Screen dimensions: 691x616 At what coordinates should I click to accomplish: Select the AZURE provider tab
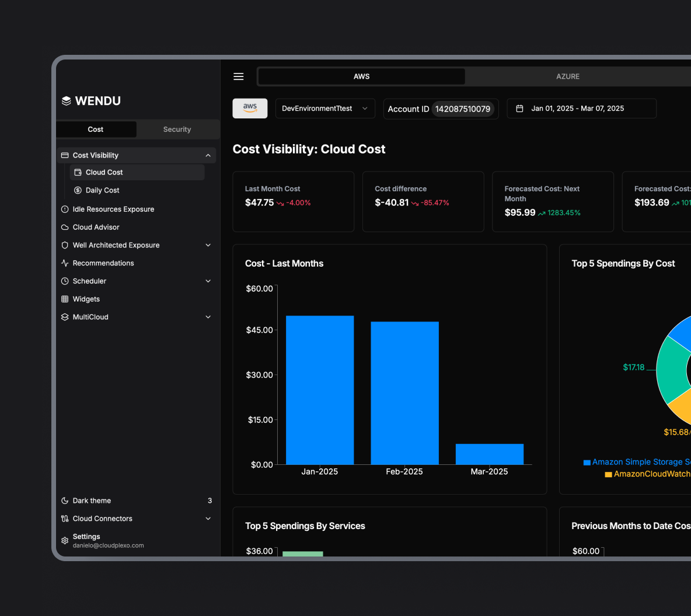click(x=568, y=76)
